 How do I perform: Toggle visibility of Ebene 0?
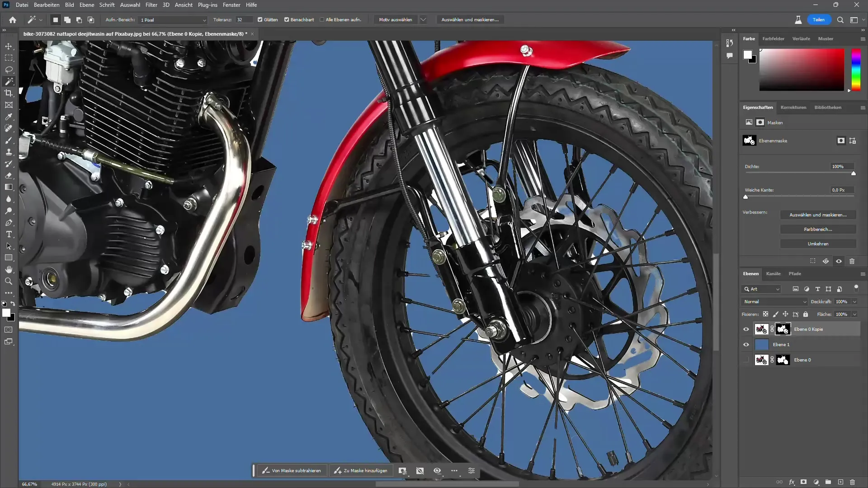click(746, 360)
